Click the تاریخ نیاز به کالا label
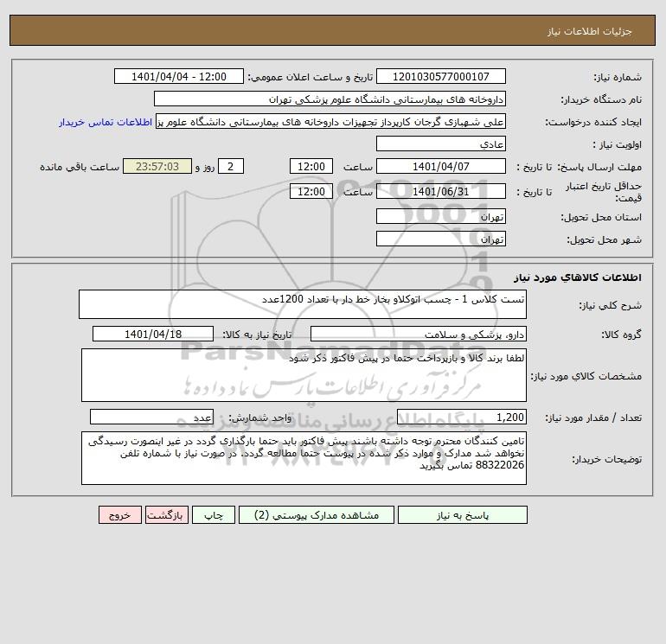666x644 pixels. click(258, 335)
